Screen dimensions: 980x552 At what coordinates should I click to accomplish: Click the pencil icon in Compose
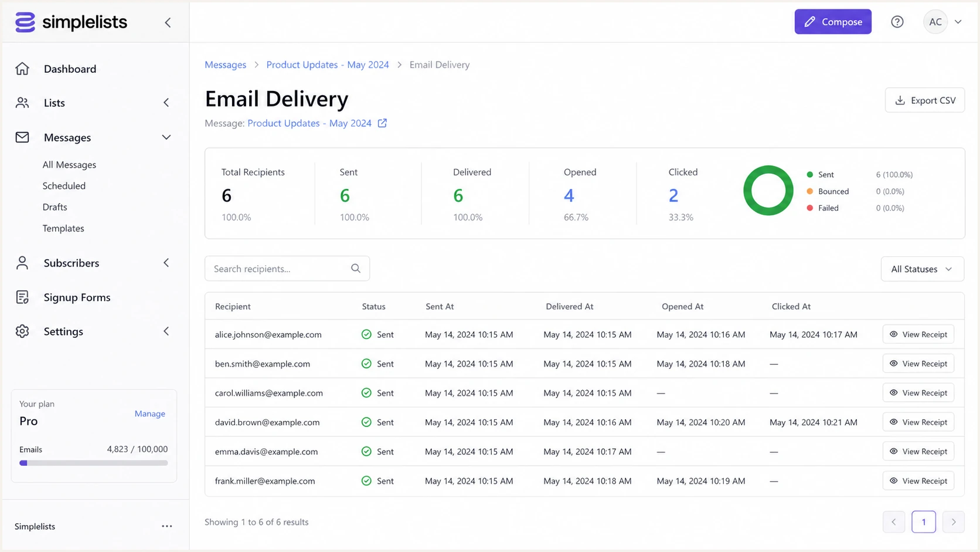809,22
